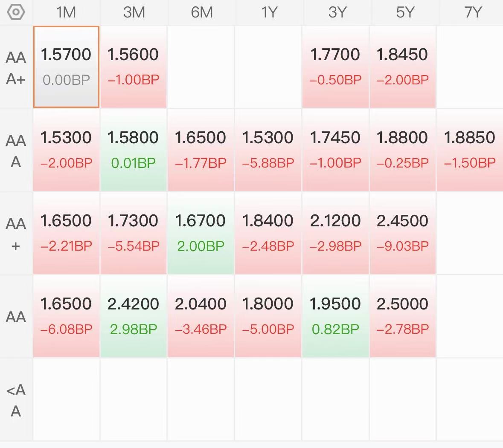Open the AAA 7Y cell 1.8850
This screenshot has height=448, width=503.
click(470, 150)
